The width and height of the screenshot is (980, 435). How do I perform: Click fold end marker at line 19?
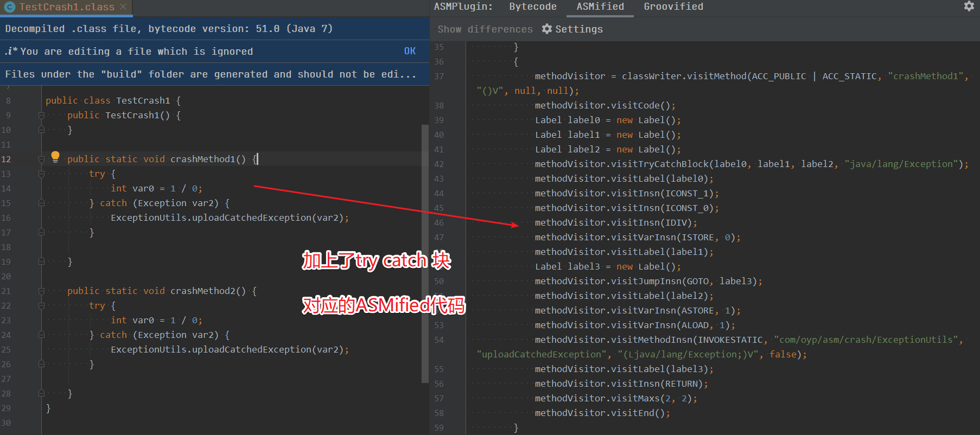tap(41, 261)
